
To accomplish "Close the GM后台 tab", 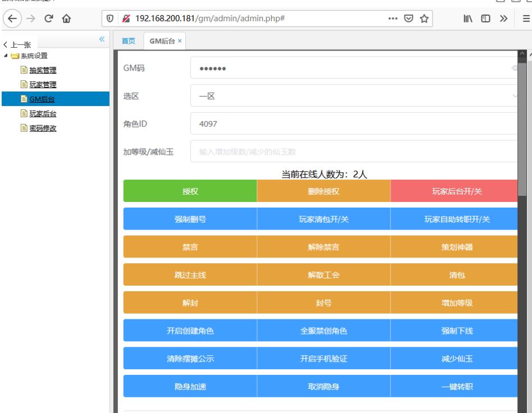I will pyautogui.click(x=180, y=41).
